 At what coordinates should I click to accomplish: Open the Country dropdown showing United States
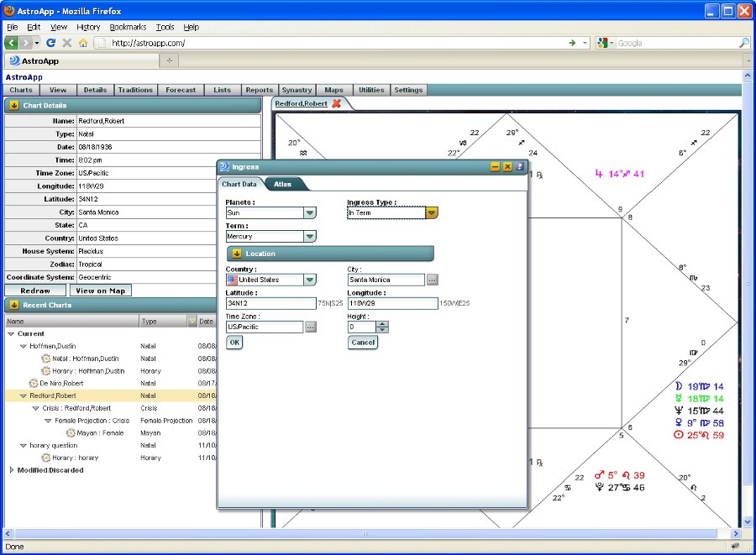tap(310, 280)
